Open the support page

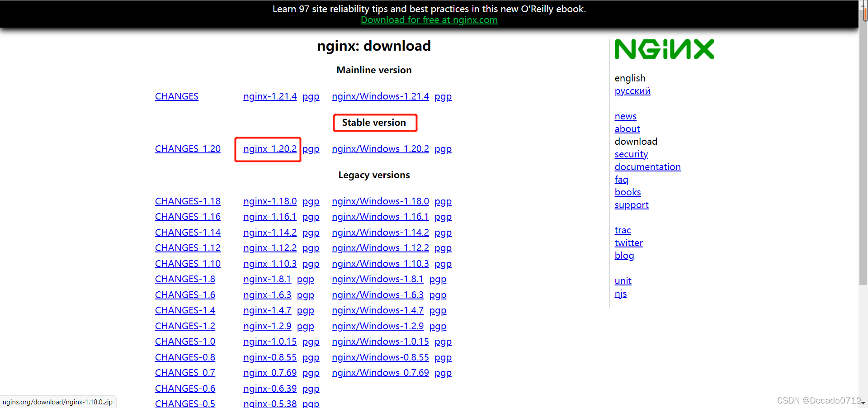pyautogui.click(x=632, y=205)
